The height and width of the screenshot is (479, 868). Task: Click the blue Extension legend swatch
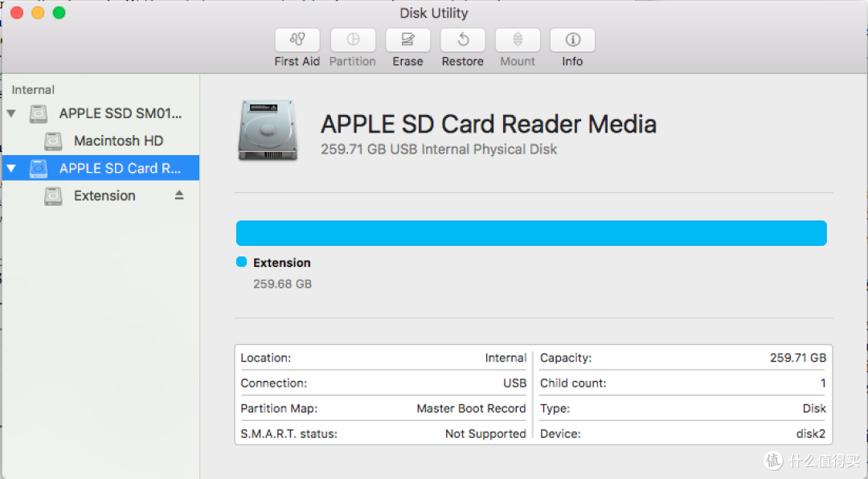(241, 262)
